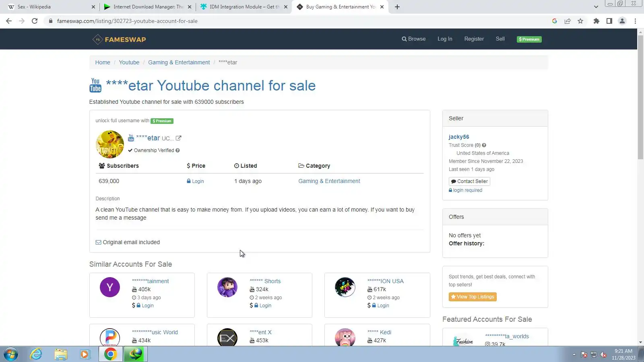Open Gaming & Entertainment breadcrumb

point(179,62)
